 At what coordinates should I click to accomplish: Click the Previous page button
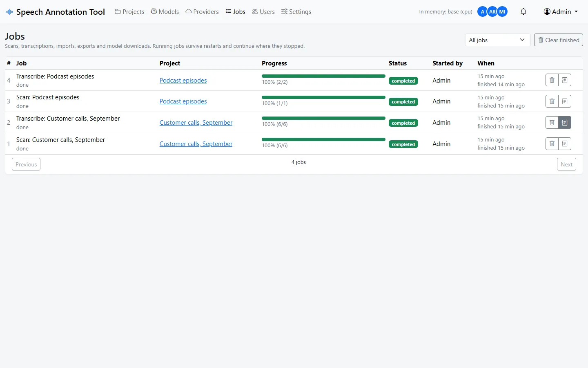tap(26, 164)
